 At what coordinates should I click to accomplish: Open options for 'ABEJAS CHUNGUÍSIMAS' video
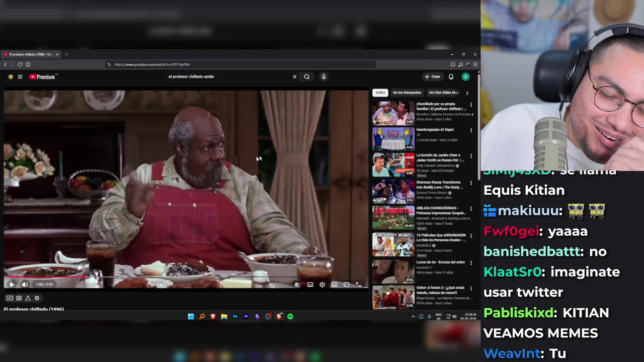tap(471, 209)
